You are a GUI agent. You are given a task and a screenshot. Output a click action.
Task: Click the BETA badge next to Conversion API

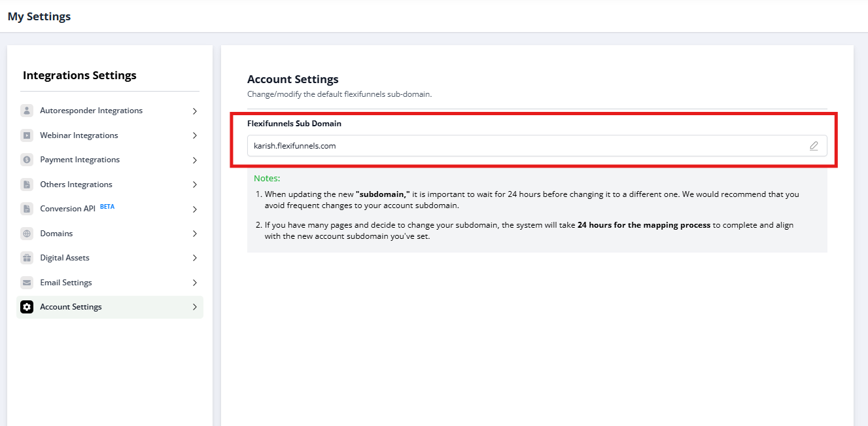click(x=107, y=207)
